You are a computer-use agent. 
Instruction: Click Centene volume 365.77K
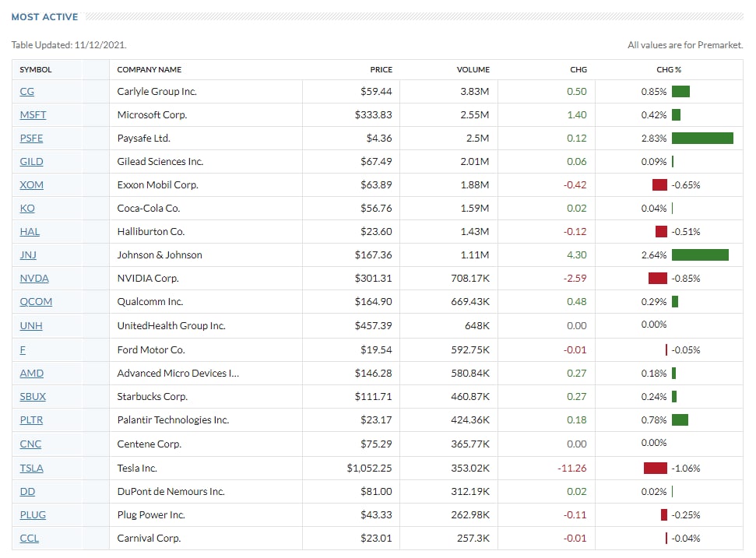pyautogui.click(x=470, y=444)
